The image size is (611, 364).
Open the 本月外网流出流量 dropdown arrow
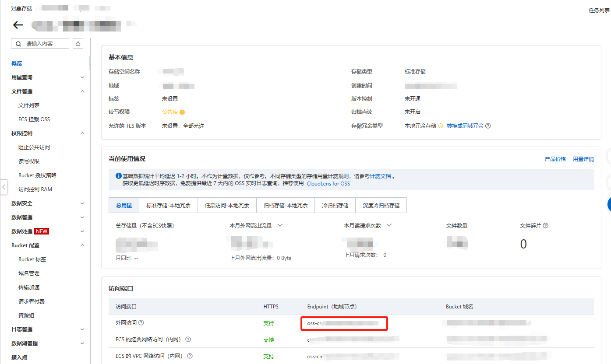[280, 225]
